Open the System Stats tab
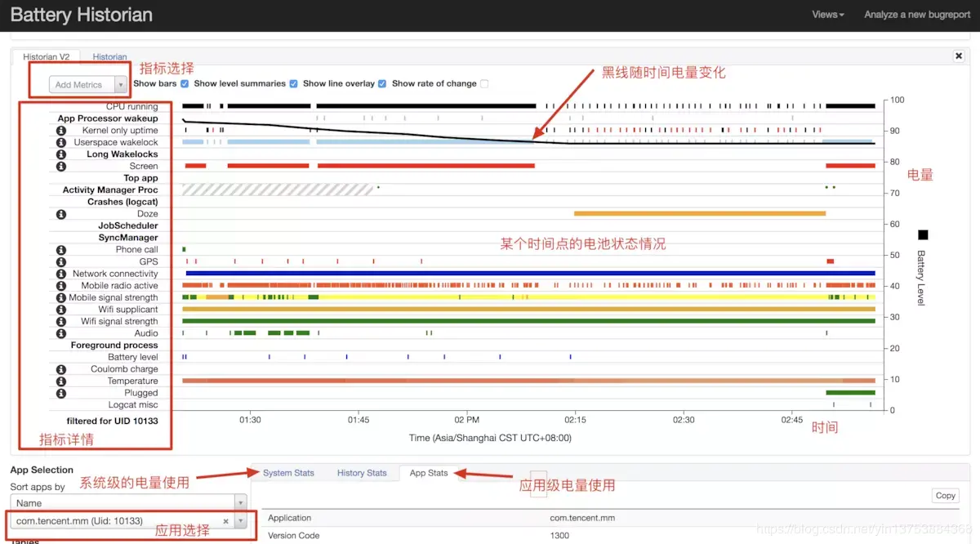The width and height of the screenshot is (980, 544). 288,473
